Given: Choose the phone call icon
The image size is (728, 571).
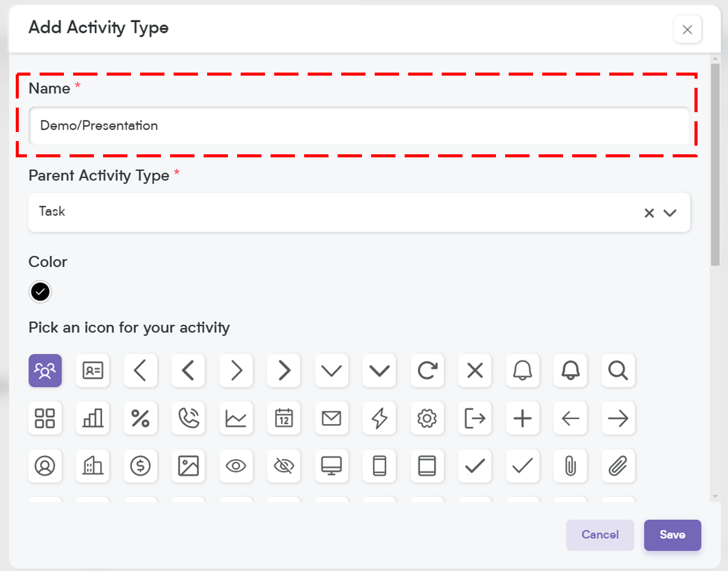Looking at the screenshot, I should tap(188, 418).
